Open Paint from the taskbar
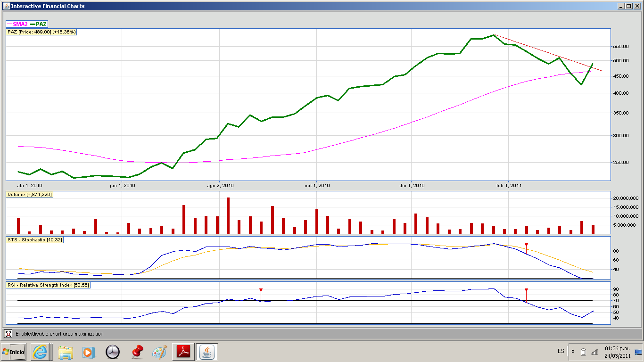The image size is (644, 362). pyautogui.click(x=160, y=352)
